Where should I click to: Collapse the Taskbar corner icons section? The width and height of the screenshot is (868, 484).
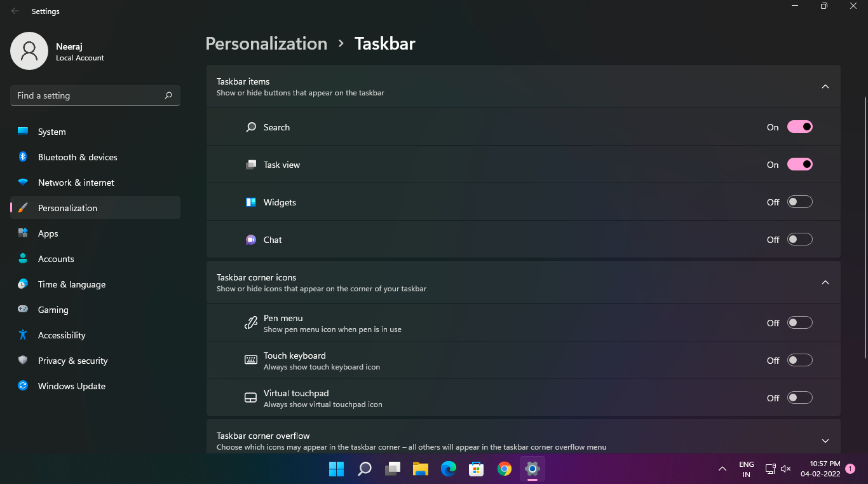pos(825,282)
